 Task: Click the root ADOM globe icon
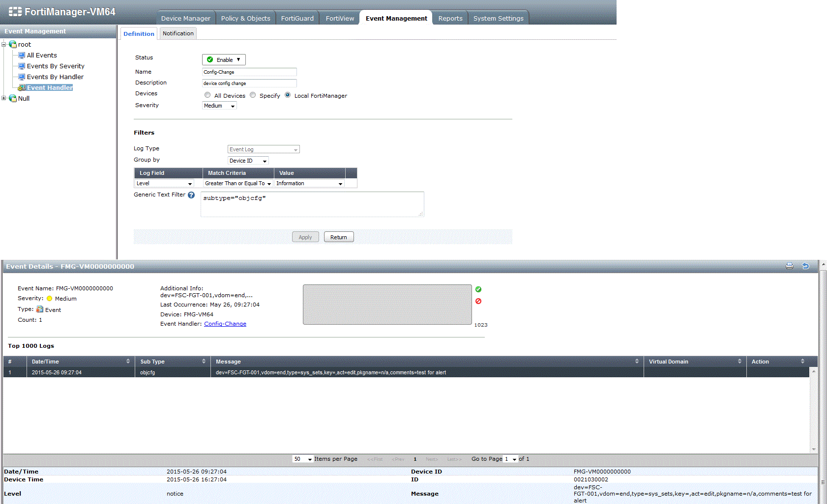coord(13,44)
